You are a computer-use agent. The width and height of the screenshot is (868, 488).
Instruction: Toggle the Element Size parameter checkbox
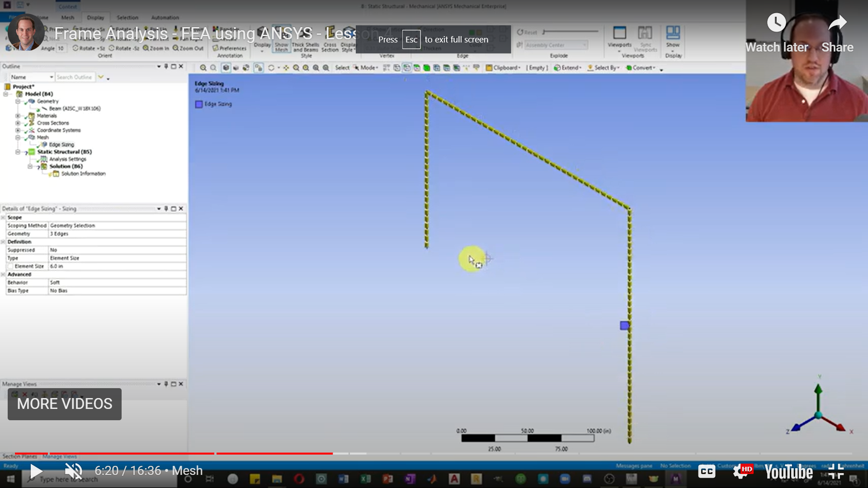point(10,266)
